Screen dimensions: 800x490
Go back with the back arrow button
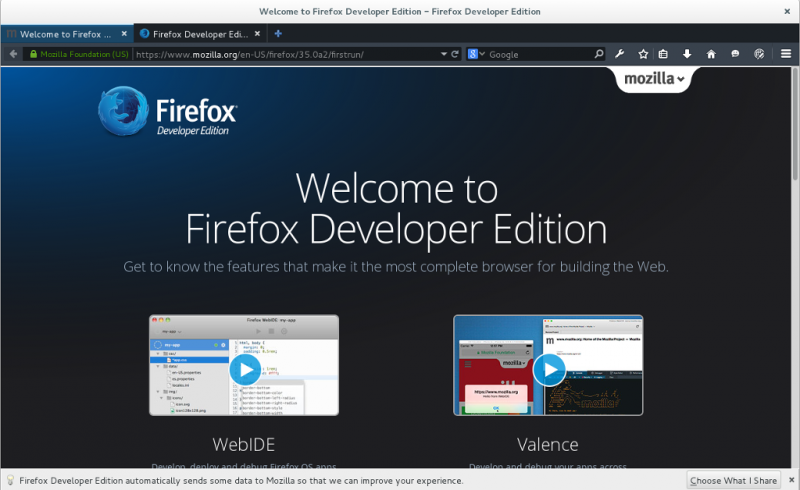pyautogui.click(x=13, y=54)
